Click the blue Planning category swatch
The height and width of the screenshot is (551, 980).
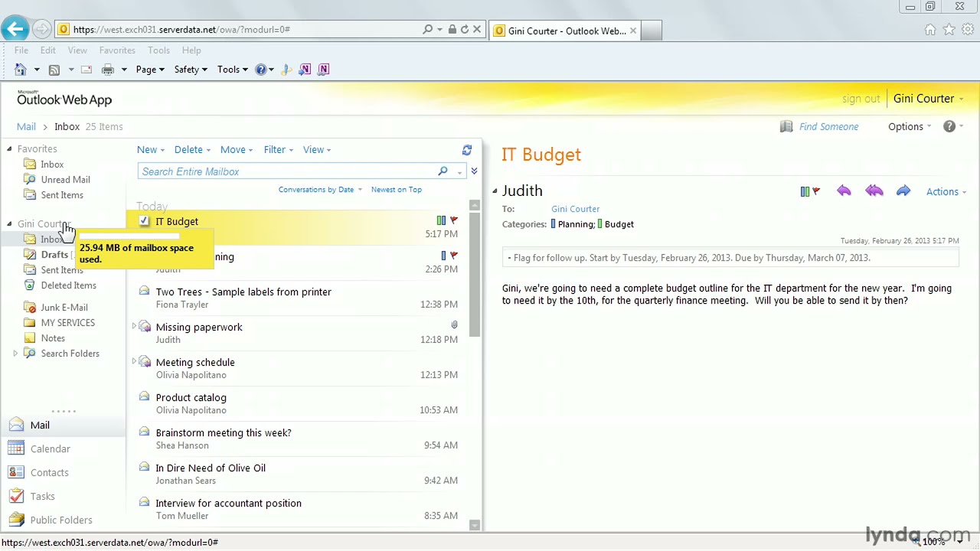tap(553, 224)
